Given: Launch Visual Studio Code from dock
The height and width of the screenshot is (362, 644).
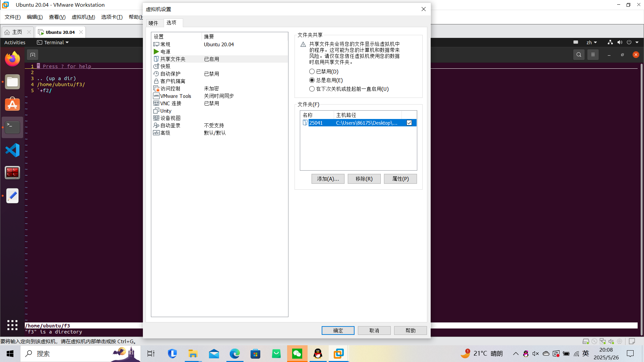Looking at the screenshot, I should point(12,150).
